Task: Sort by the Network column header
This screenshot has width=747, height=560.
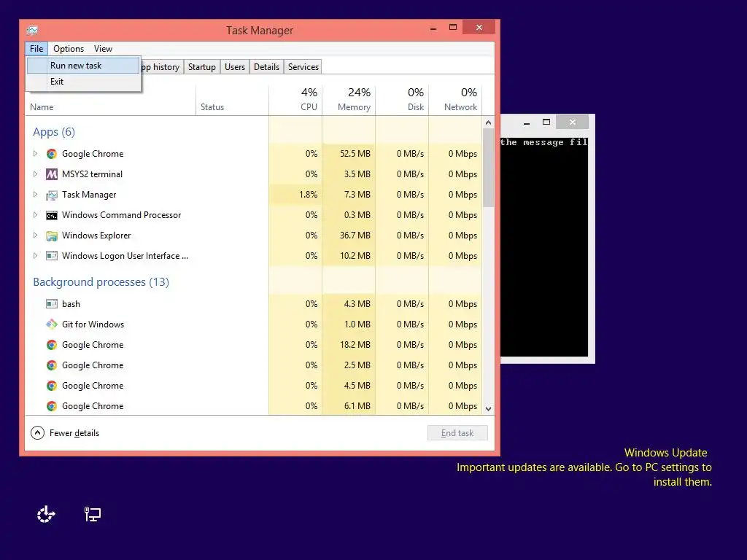Action: click(x=455, y=100)
